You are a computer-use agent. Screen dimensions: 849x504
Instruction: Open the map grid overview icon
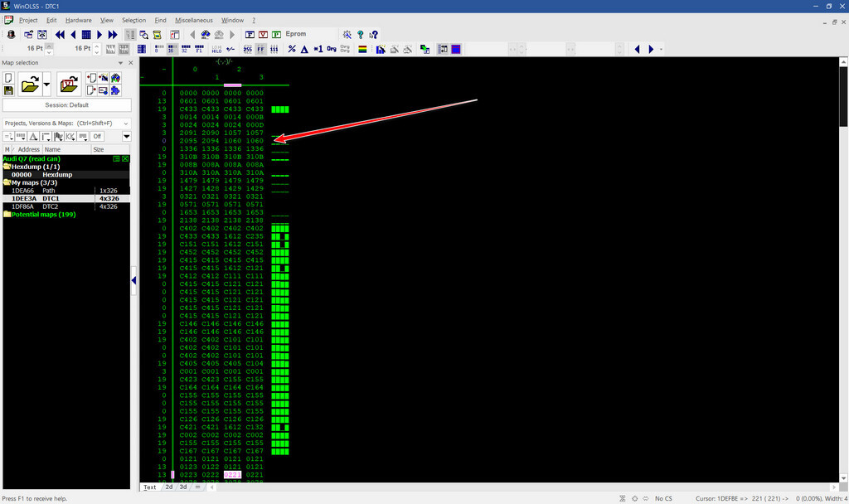(86, 35)
